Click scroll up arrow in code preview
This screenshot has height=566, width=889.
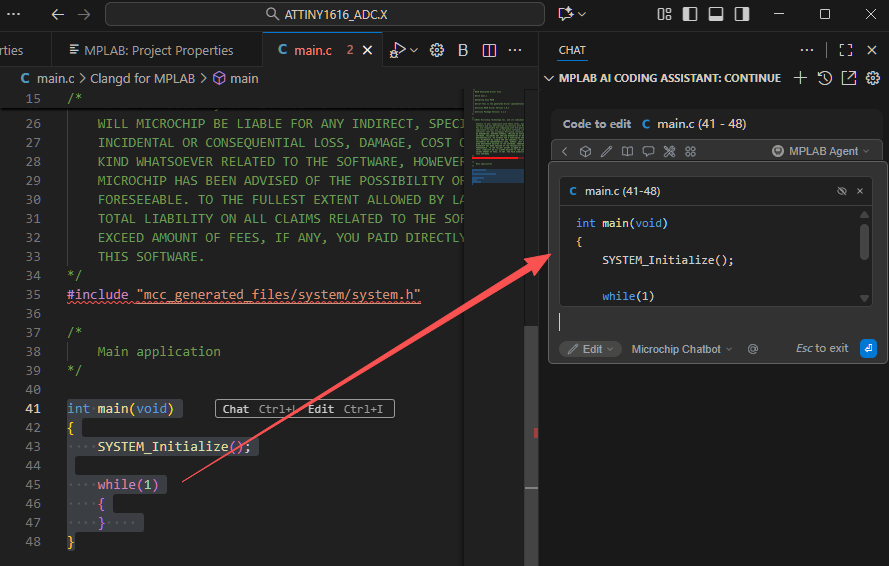pos(864,214)
